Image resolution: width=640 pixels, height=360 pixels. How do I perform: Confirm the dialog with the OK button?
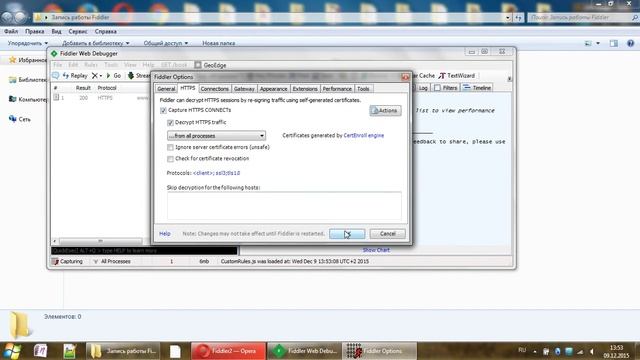347,234
